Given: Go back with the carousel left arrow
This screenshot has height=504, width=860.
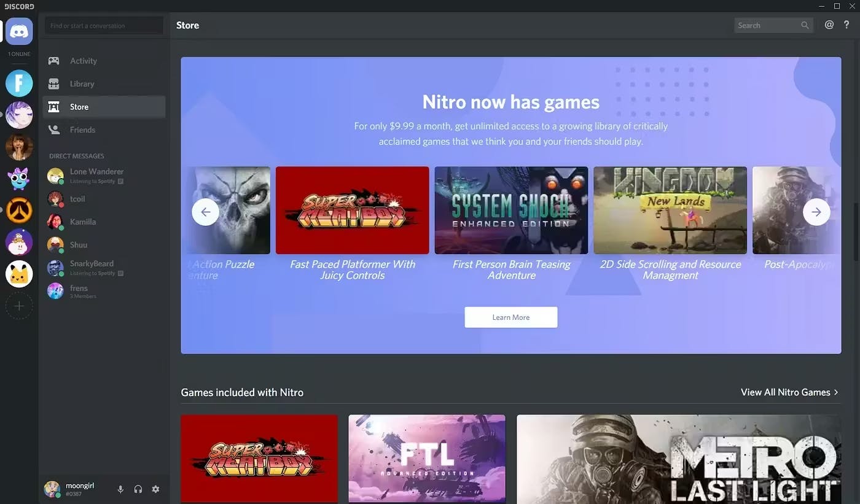Looking at the screenshot, I should (206, 211).
